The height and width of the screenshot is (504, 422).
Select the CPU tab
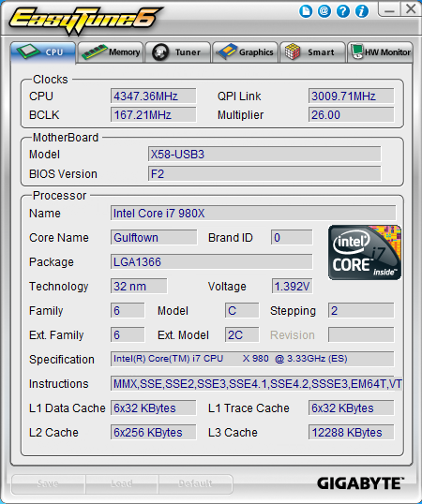(x=43, y=52)
